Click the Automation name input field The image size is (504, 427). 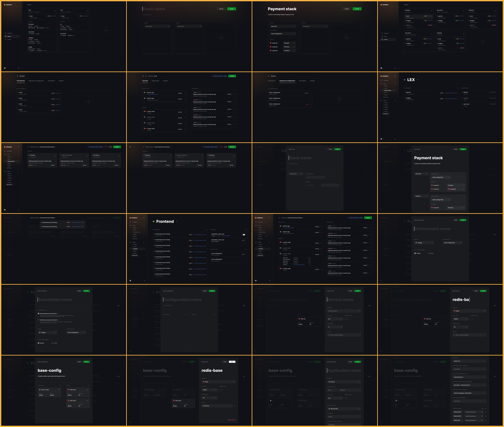click(x=55, y=300)
